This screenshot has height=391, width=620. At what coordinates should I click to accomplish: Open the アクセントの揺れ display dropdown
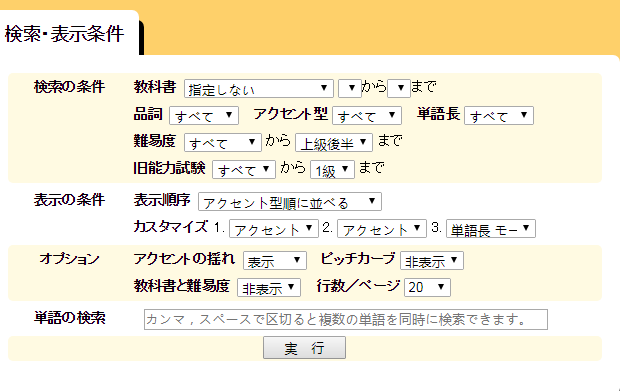point(275,261)
